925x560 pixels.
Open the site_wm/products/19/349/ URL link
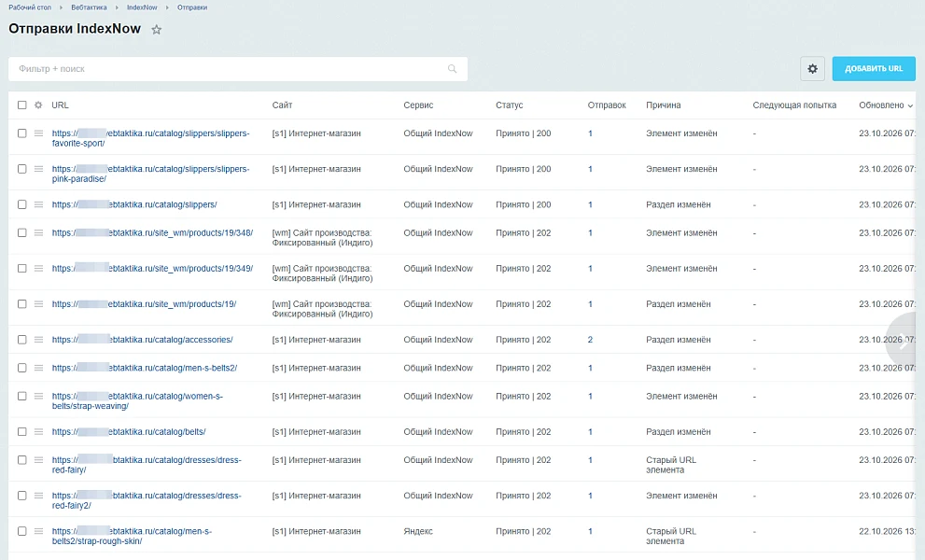[152, 269]
